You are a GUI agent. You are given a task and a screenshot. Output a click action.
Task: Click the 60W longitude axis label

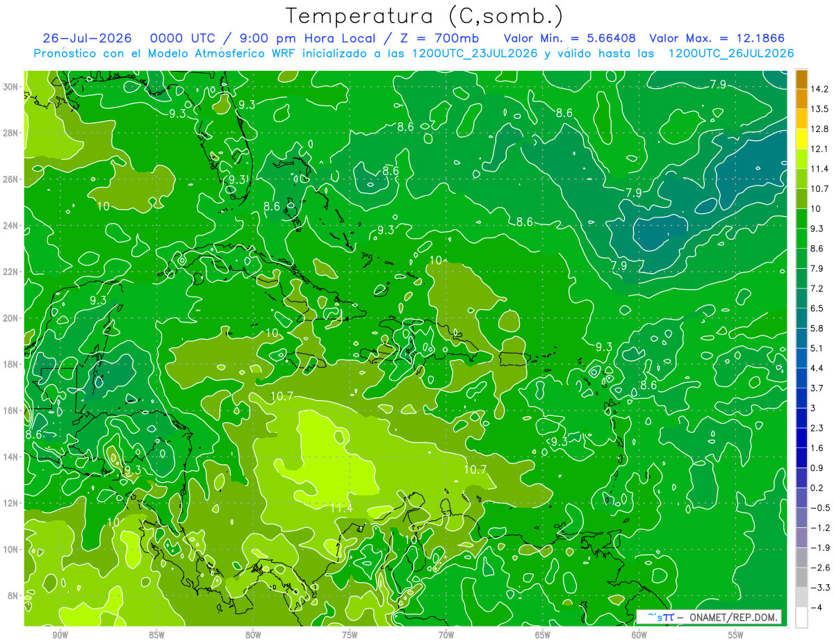click(639, 635)
